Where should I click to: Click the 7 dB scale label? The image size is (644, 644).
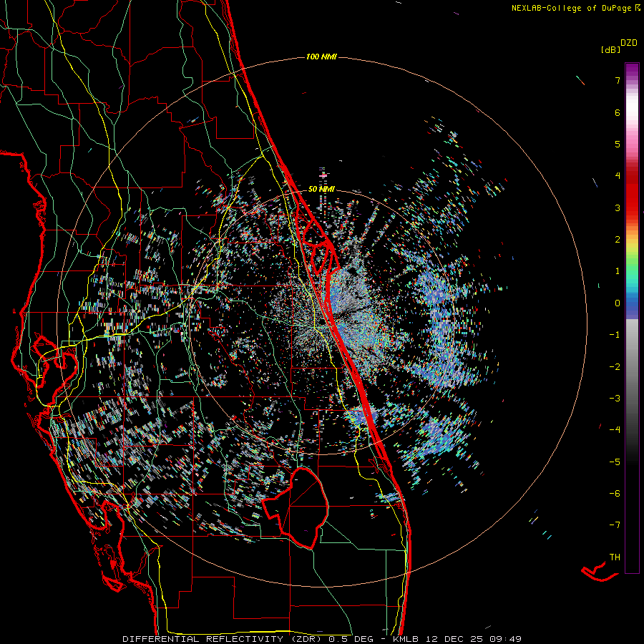coord(618,80)
